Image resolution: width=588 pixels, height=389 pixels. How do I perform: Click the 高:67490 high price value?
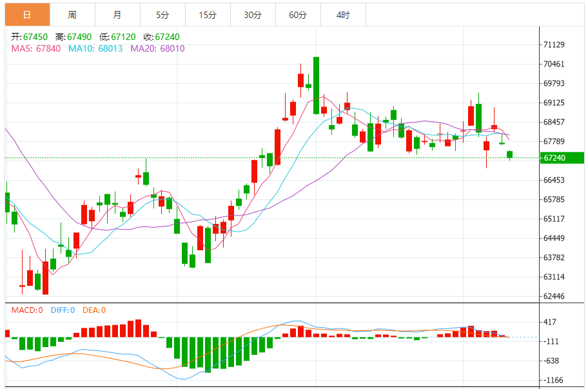point(73,37)
